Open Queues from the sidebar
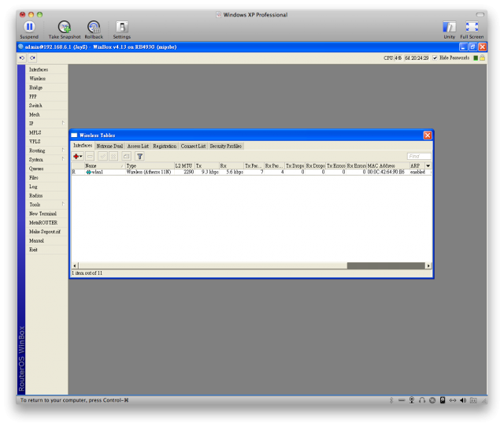This screenshot has width=504, height=427. coord(36,169)
